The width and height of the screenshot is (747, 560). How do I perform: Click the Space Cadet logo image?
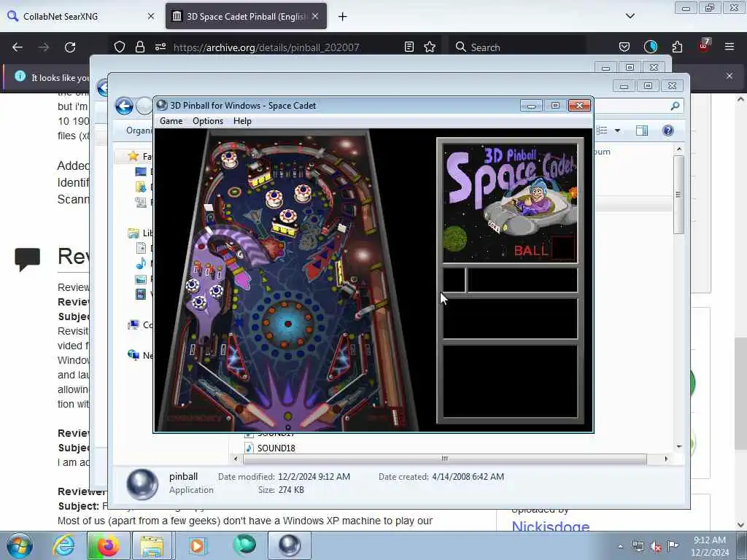[510, 203]
